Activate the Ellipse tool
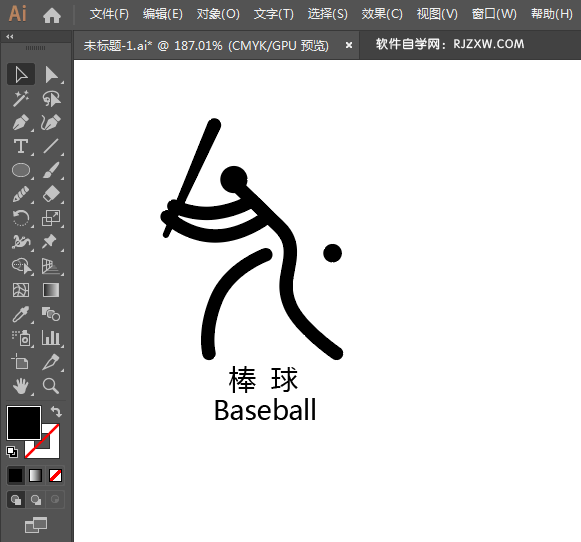This screenshot has width=581, height=542. click(21, 170)
